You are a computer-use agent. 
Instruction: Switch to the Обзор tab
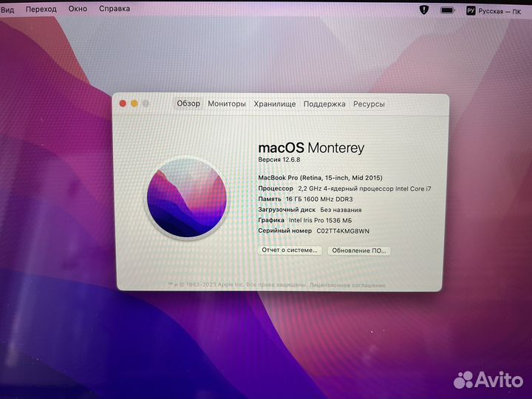coord(188,103)
